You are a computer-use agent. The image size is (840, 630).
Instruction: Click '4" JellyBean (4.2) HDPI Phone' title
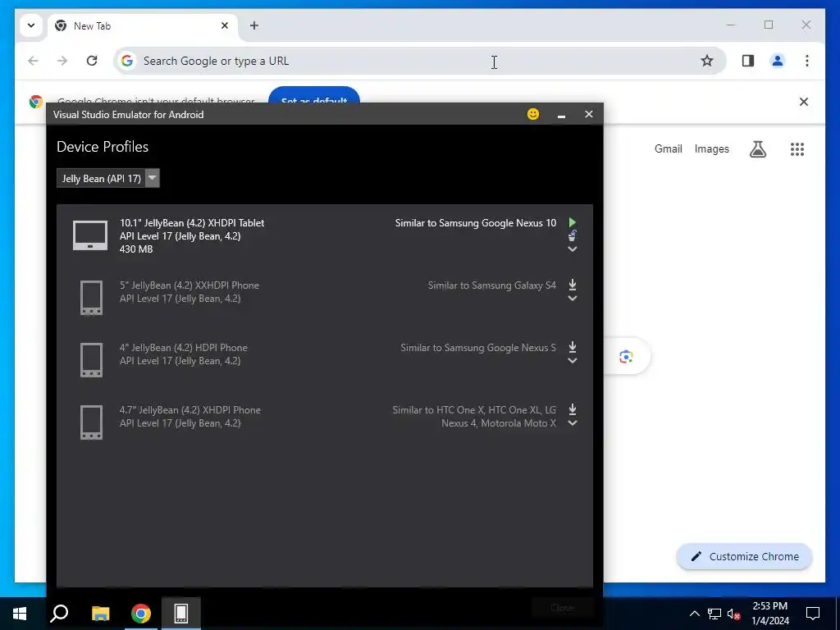point(183,348)
